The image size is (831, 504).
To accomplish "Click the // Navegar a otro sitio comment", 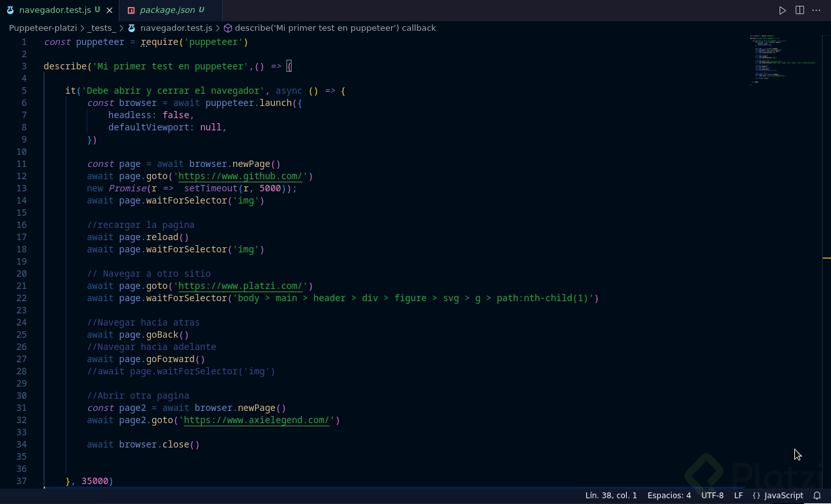I will pos(149,274).
